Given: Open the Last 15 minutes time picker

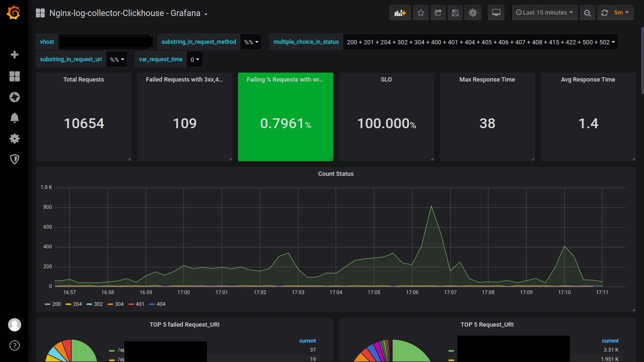Looking at the screenshot, I should coord(545,13).
